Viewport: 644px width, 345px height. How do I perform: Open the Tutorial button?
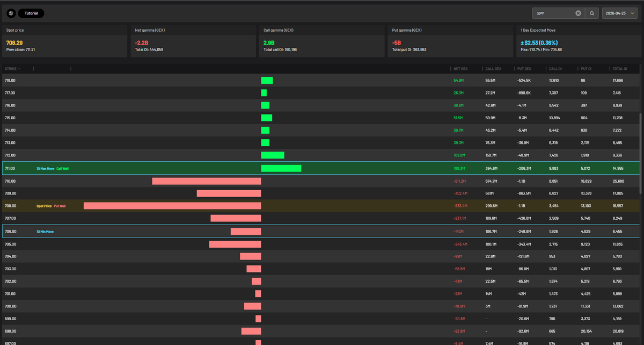click(x=31, y=13)
